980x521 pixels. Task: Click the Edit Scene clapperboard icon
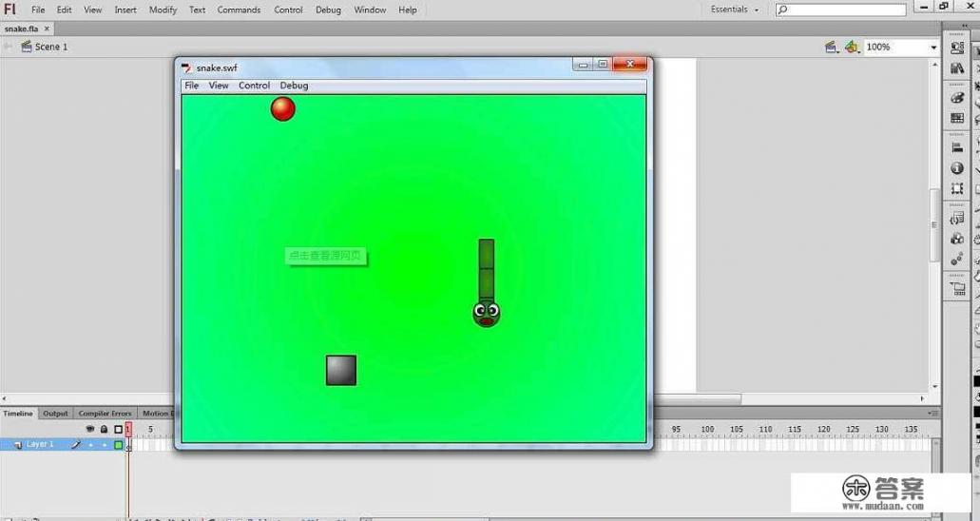click(x=832, y=47)
